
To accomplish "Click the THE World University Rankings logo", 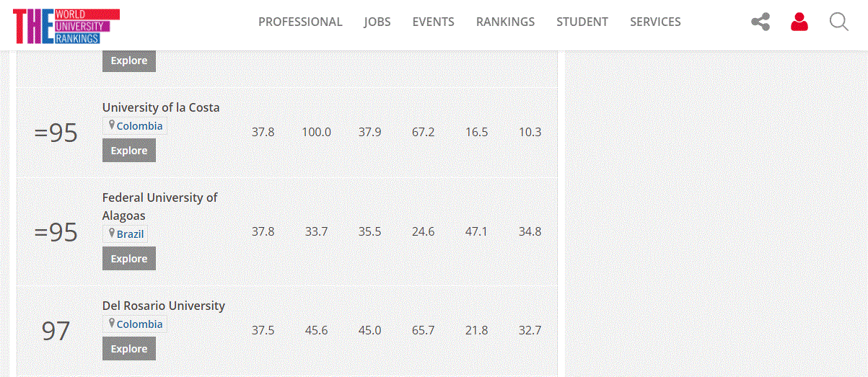I will (x=66, y=26).
